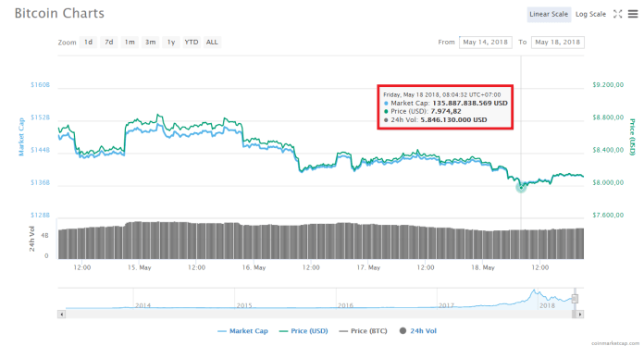Click the $144B market cap axis label
Screen dimensions: 644x346
(x=41, y=150)
